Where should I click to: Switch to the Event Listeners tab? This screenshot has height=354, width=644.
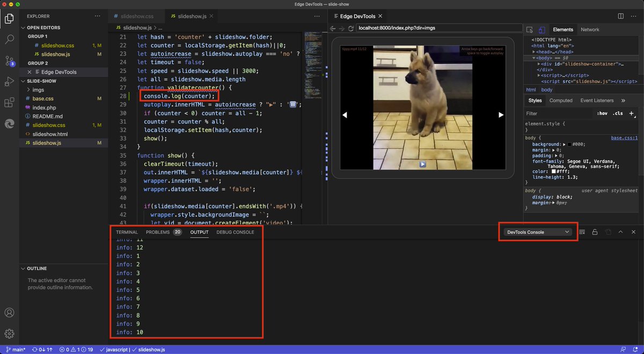(597, 100)
